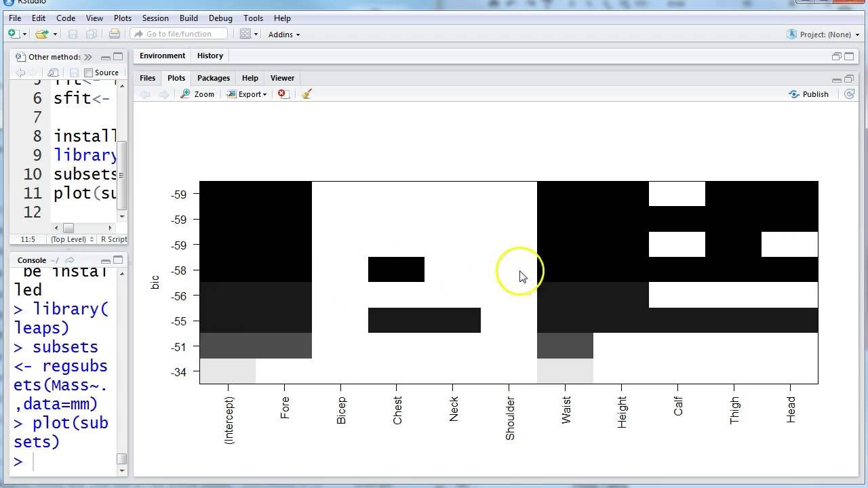868x488 pixels.
Task: Maximize the Environment pane
Action: coord(849,56)
